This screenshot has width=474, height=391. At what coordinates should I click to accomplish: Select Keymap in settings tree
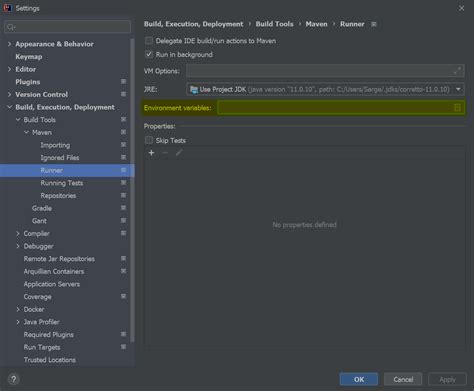click(29, 57)
